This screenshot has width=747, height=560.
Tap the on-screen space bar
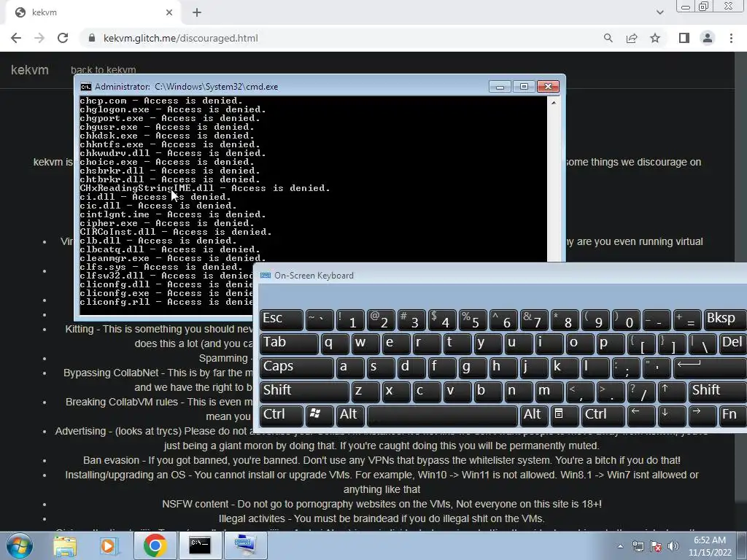pyautogui.click(x=442, y=415)
